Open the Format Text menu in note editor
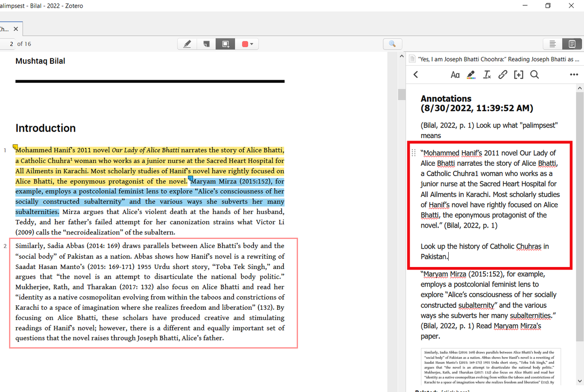 tap(455, 74)
